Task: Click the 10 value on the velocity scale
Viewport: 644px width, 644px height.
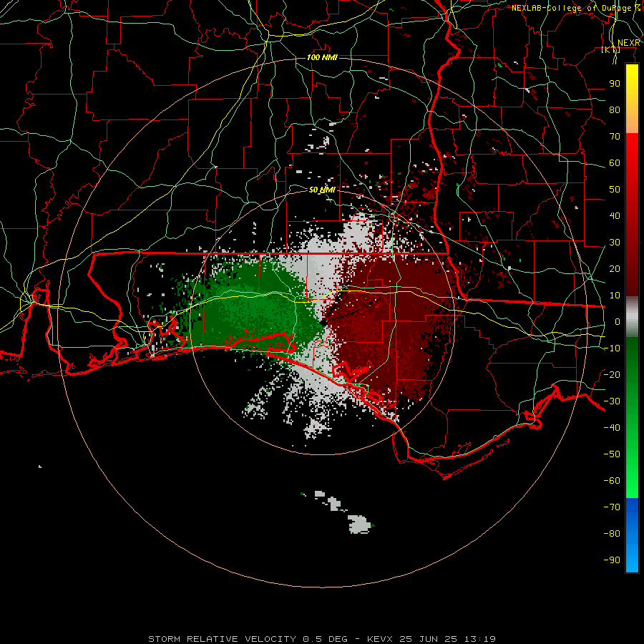Action: point(615,296)
